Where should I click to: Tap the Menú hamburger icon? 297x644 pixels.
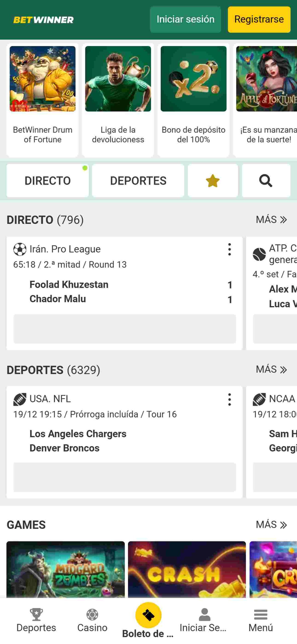pyautogui.click(x=261, y=615)
